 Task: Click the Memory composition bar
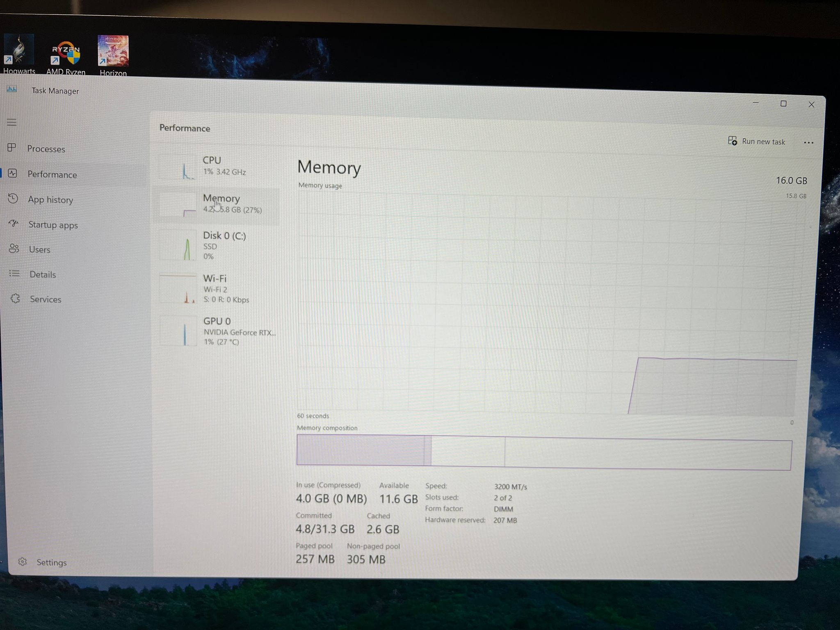click(x=544, y=452)
